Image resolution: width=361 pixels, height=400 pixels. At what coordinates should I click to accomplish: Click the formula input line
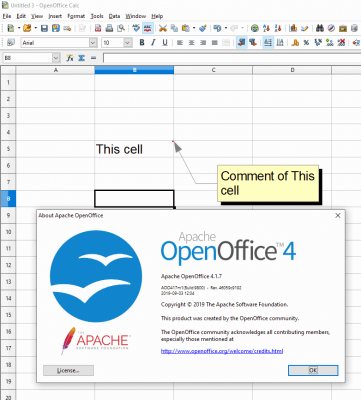tap(232, 58)
